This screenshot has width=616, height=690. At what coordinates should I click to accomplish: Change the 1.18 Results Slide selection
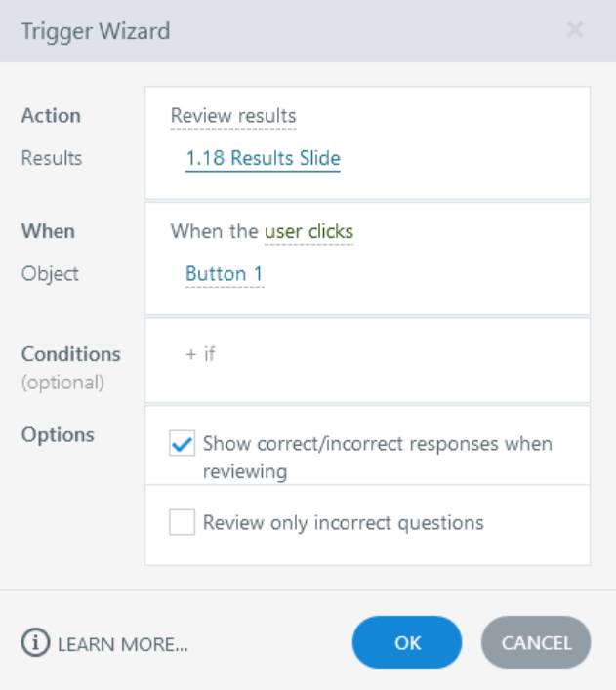pyautogui.click(x=263, y=158)
